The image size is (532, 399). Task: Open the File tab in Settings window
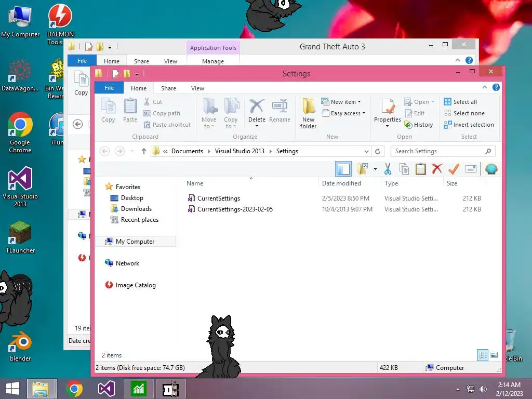[x=109, y=88]
